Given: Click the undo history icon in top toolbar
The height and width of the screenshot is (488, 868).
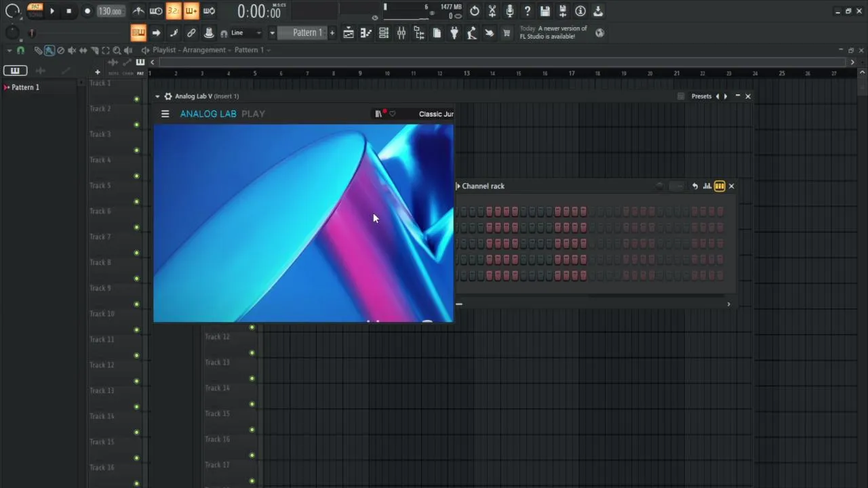Looking at the screenshot, I should click(475, 11).
